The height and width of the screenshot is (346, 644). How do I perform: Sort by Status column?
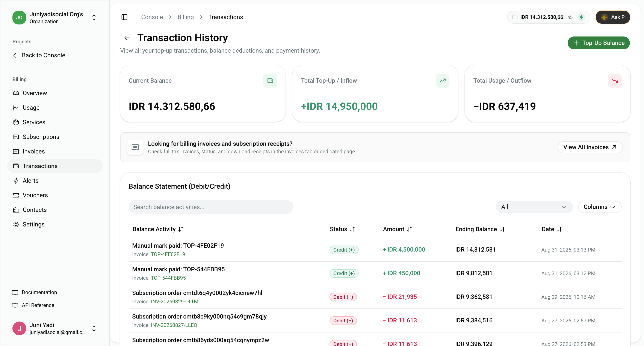[342, 229]
